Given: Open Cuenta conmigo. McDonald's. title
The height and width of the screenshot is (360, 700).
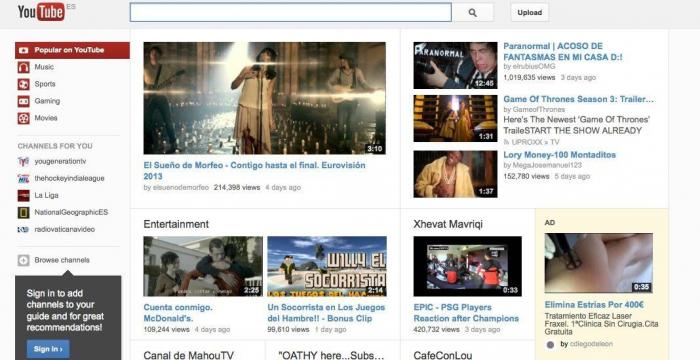Looking at the screenshot, I should (178, 313).
